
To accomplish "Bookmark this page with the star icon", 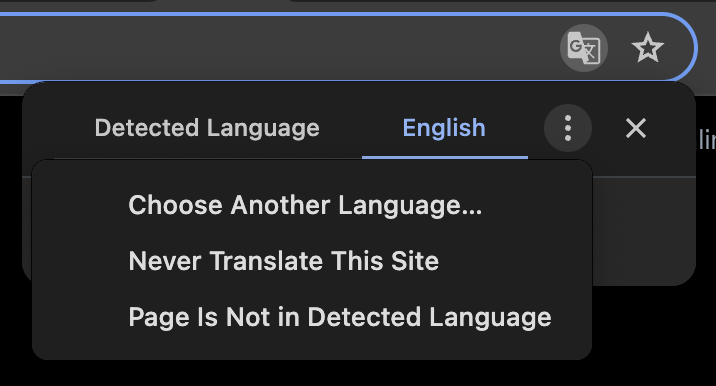I will [648, 48].
